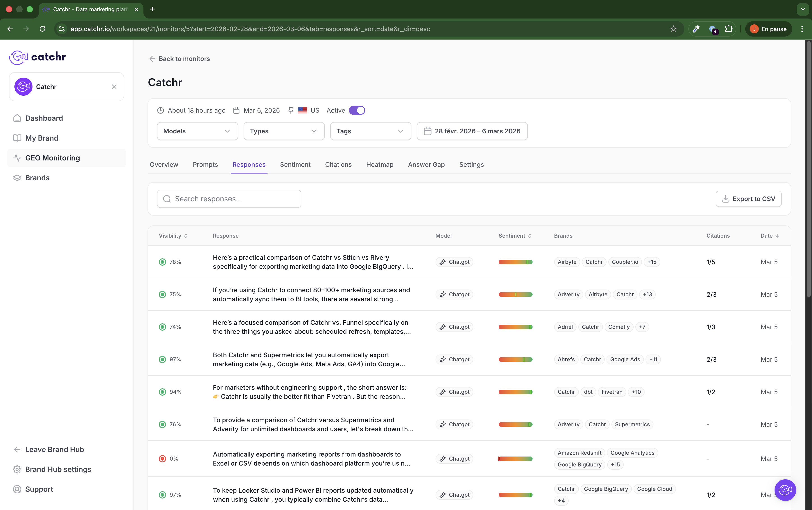The width and height of the screenshot is (812, 510).
Task: Open the Dashboard home icon in the sidebar
Action: [17, 118]
